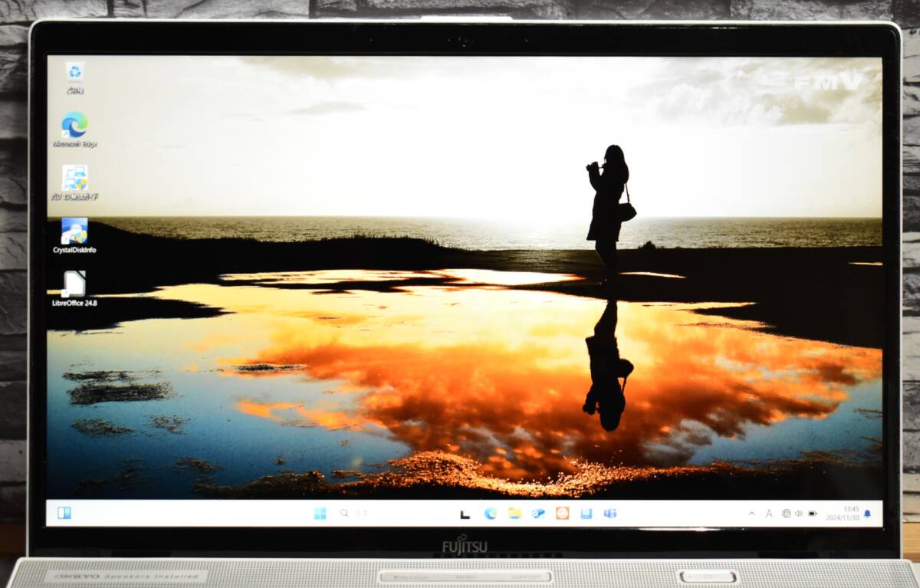Open File Explorer from the taskbar
The image size is (920, 588).
point(514,514)
